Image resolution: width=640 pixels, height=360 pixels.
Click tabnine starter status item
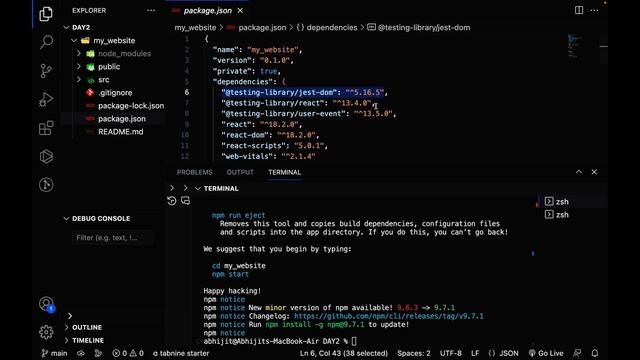point(181,353)
